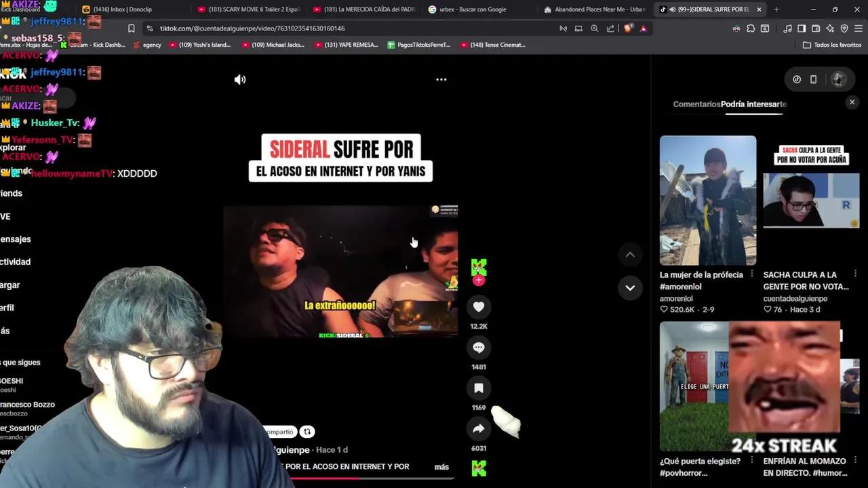Open the creator's avatar above the follow badge
Image resolution: width=868 pixels, height=488 pixels.
pos(479,267)
